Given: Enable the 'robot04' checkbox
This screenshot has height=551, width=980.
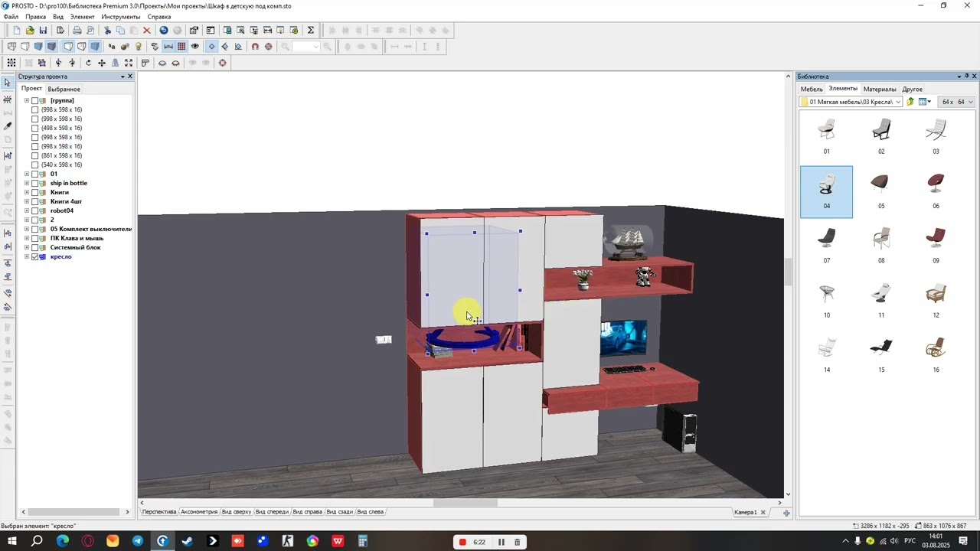Looking at the screenshot, I should (35, 211).
